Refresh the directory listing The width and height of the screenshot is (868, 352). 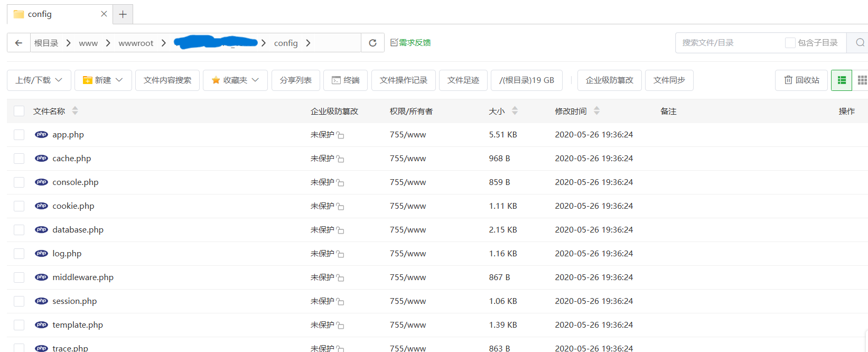pyautogui.click(x=372, y=43)
